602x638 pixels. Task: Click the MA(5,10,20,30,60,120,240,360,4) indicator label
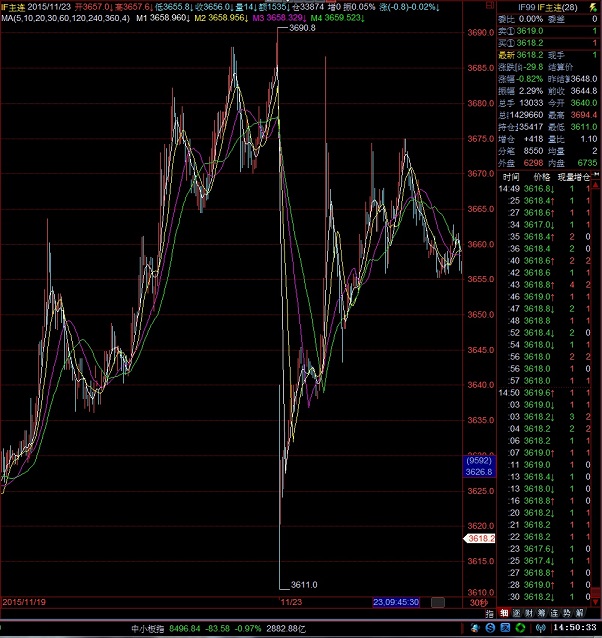(65, 18)
